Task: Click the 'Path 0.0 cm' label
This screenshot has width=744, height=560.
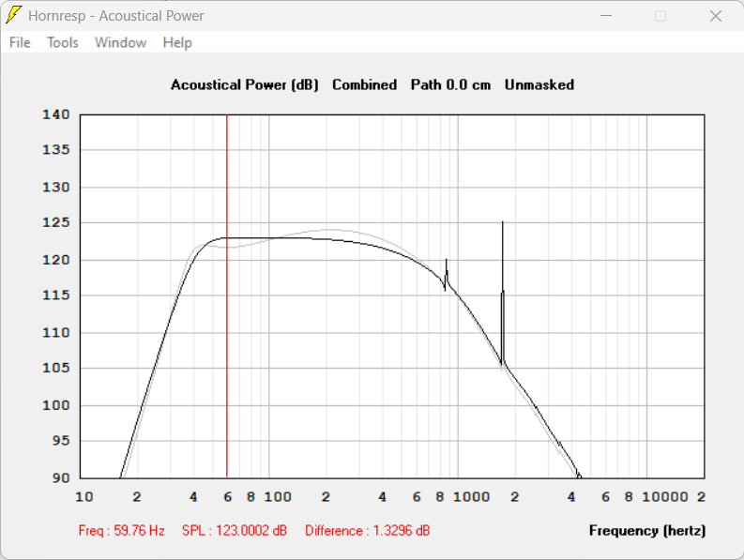Action: (x=450, y=84)
